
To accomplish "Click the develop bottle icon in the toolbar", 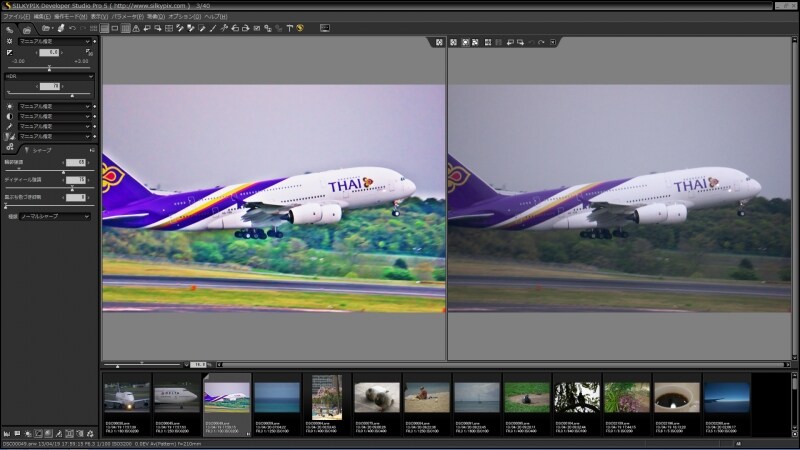I will click(x=61, y=28).
